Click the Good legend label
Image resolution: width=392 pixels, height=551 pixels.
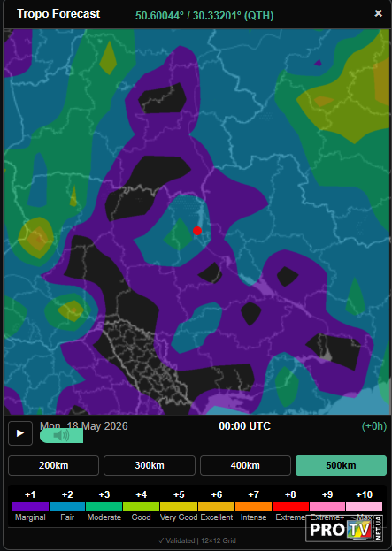pyautogui.click(x=141, y=517)
